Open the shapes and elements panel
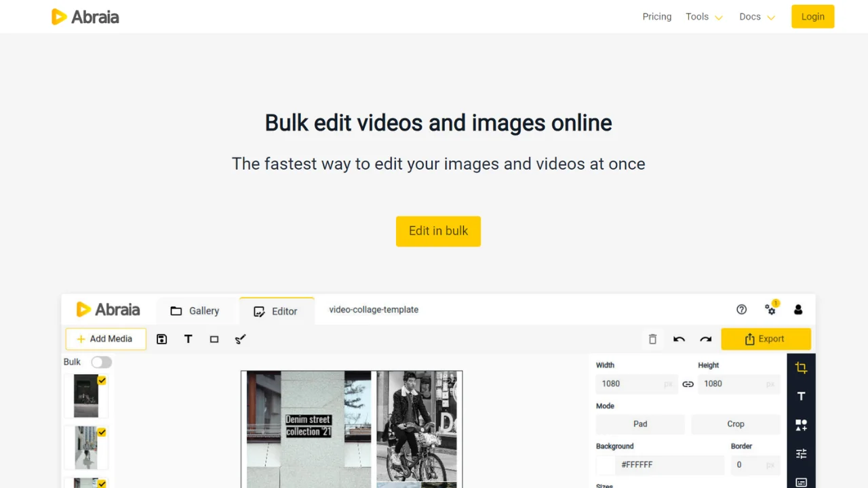The image size is (868, 488). pyautogui.click(x=801, y=425)
